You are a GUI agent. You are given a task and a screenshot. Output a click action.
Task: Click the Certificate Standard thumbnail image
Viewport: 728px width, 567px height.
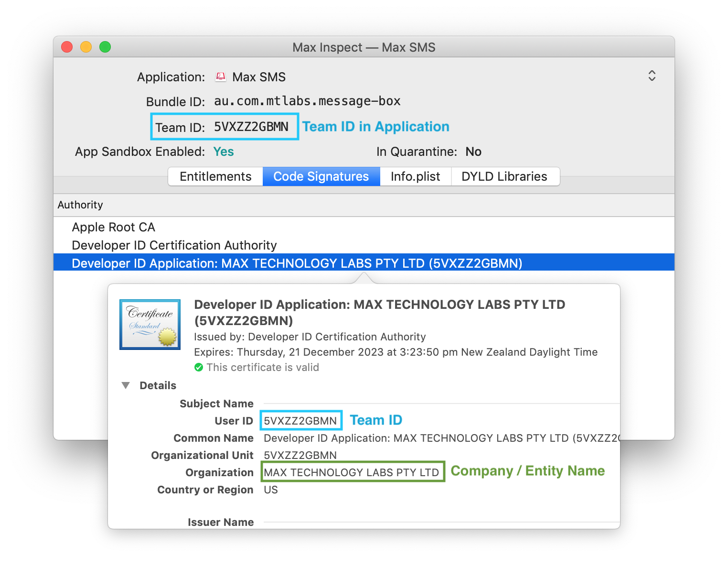150,325
